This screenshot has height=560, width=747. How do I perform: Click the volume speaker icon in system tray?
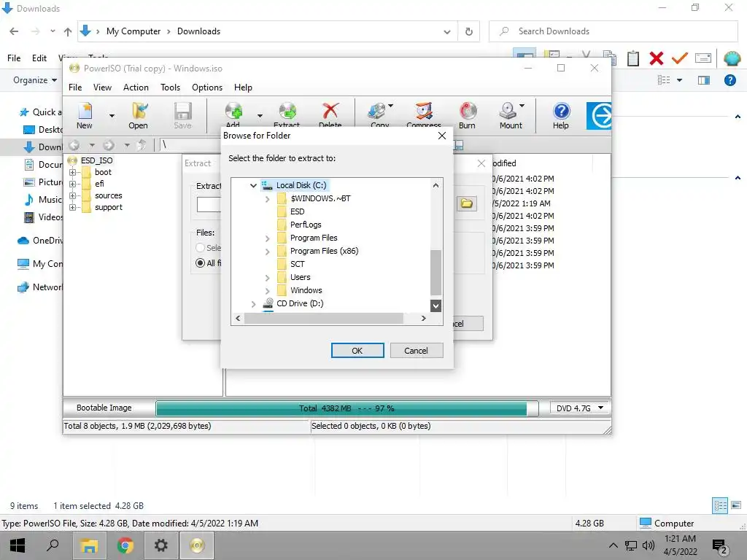pos(648,545)
